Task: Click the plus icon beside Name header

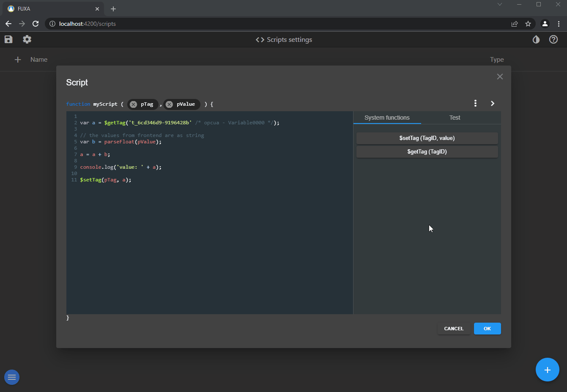Action: pyautogui.click(x=18, y=60)
